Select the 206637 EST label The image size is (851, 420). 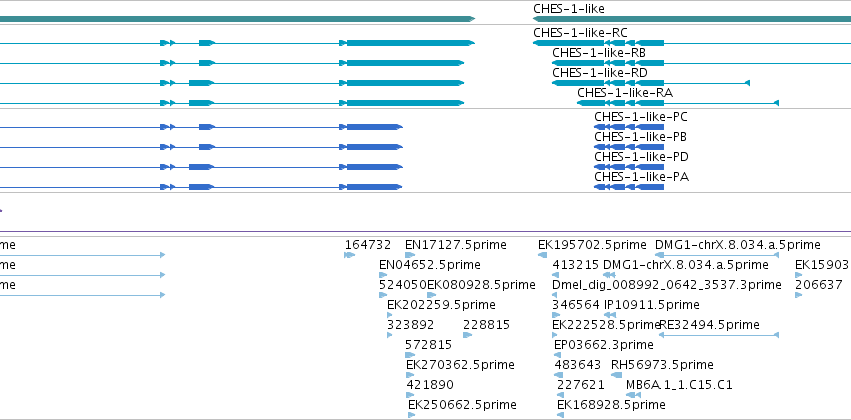tap(818, 285)
